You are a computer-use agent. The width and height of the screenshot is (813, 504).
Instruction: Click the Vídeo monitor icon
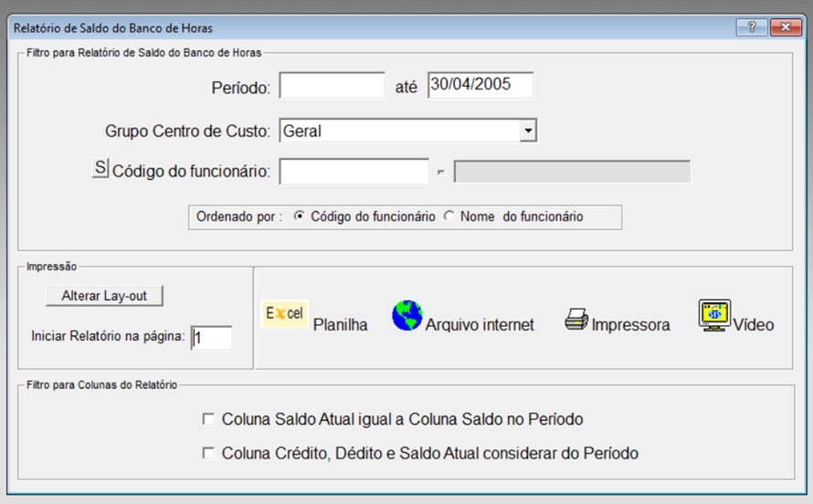click(714, 315)
